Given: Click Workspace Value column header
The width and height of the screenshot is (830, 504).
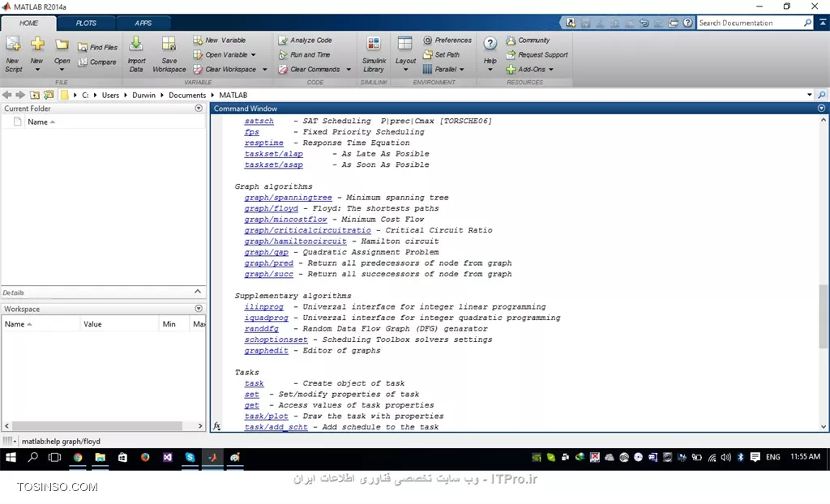Looking at the screenshot, I should coord(118,324).
